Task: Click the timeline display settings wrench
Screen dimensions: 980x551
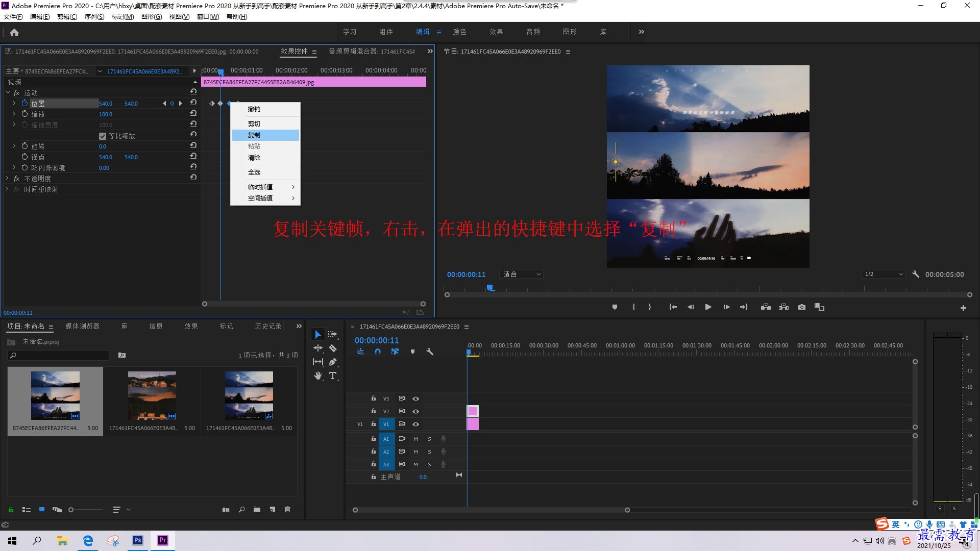Action: pyautogui.click(x=430, y=352)
